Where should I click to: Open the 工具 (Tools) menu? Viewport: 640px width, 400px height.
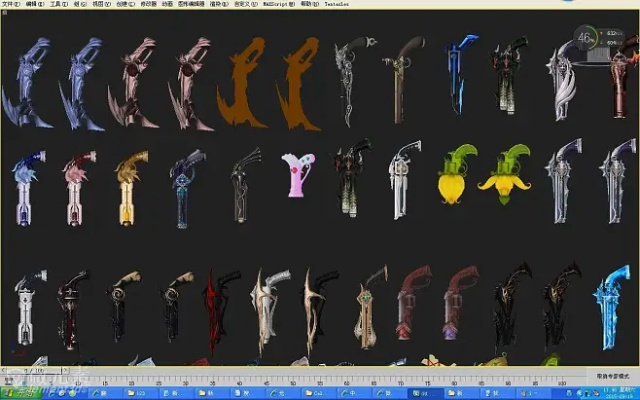(x=56, y=4)
